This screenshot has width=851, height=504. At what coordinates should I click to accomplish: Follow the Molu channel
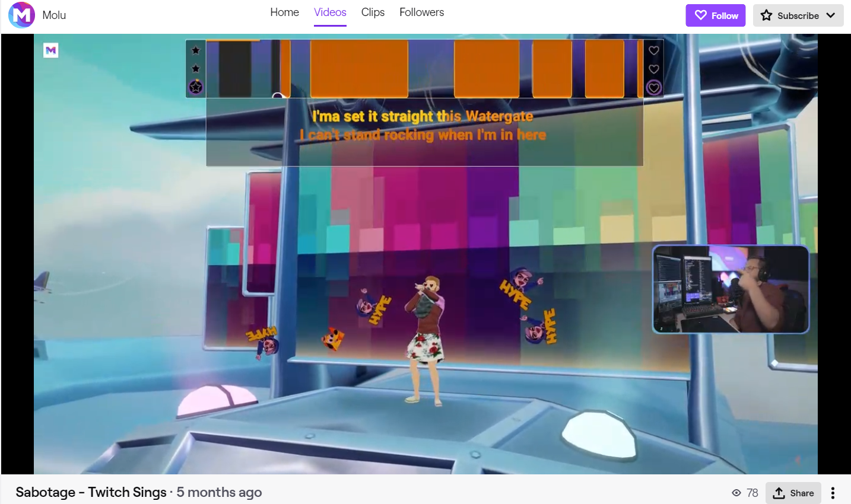[x=716, y=15]
